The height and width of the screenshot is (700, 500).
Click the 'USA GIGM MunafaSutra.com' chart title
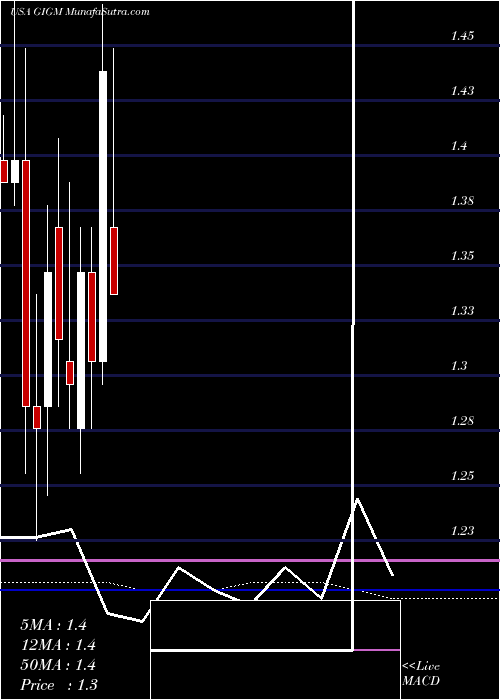(80, 12)
